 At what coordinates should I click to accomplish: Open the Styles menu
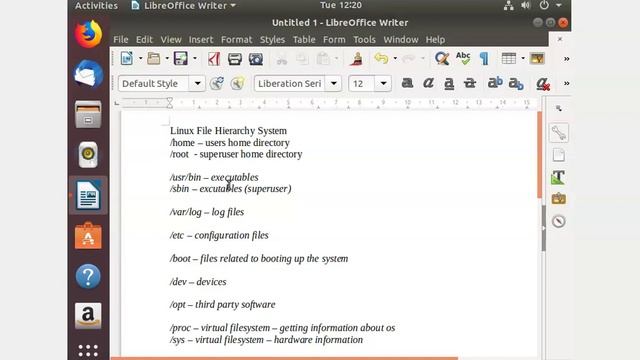coord(272,40)
